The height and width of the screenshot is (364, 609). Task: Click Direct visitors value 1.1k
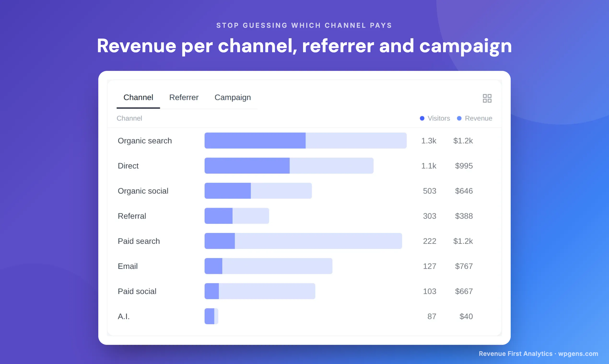(x=428, y=166)
